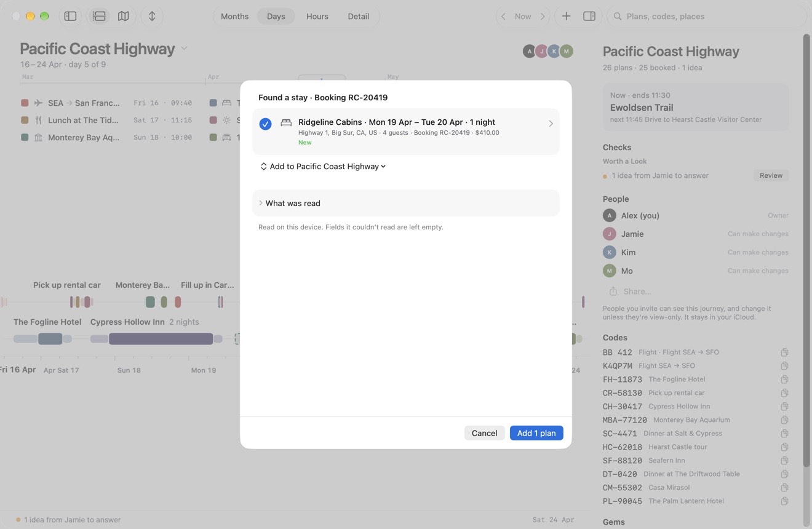Focus the Plans, codes, places search field
The image size is (812, 529).
pos(706,16)
